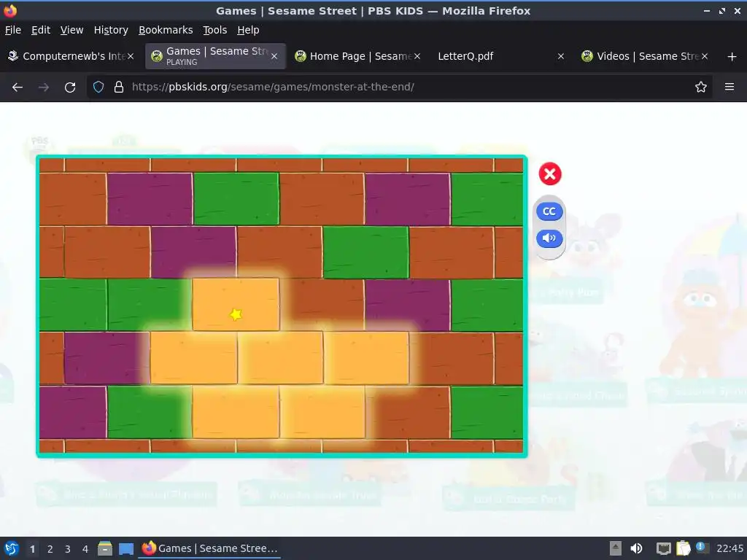The height and width of the screenshot is (560, 747).
Task: Open the Help menu
Action: pos(248,30)
